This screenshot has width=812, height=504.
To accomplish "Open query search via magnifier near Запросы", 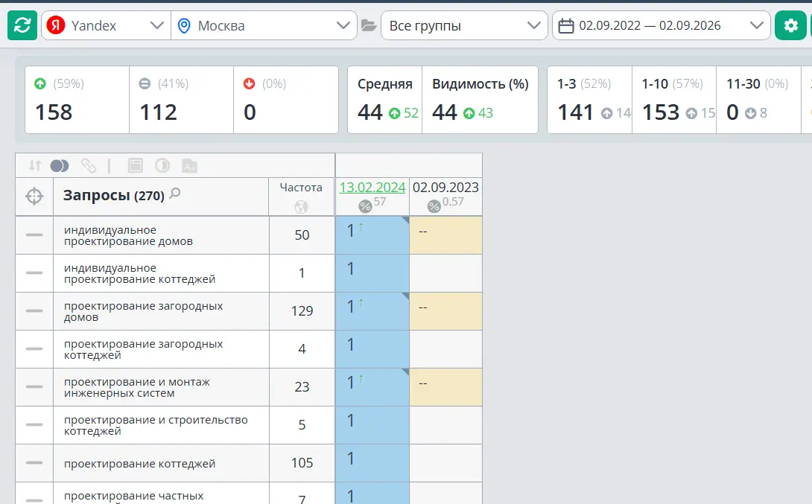I will pyautogui.click(x=175, y=194).
